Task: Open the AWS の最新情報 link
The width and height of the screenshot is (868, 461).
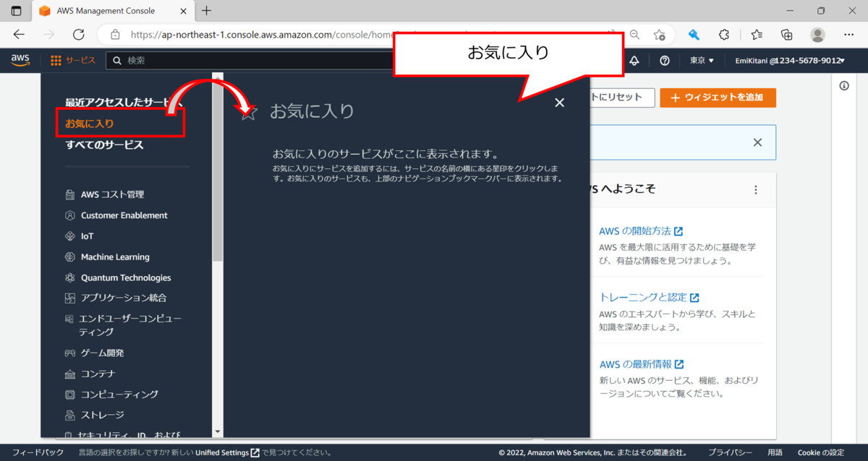Action: [642, 364]
